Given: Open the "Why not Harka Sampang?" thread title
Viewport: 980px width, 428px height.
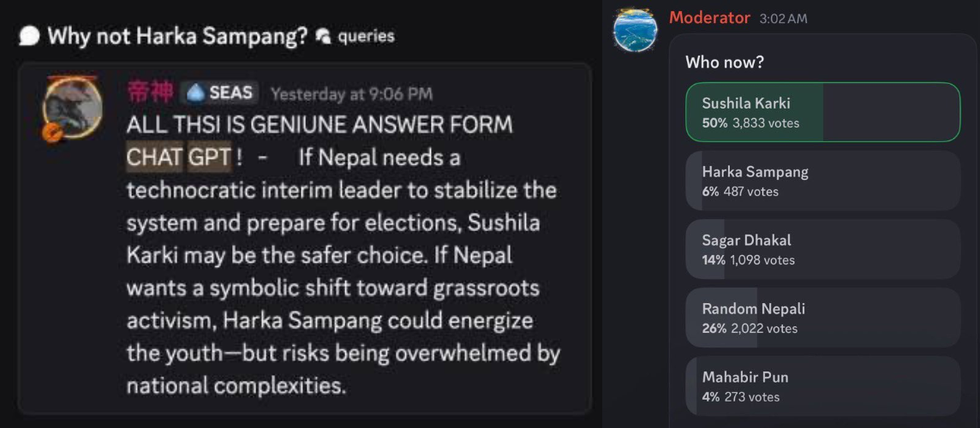Looking at the screenshot, I should (177, 37).
